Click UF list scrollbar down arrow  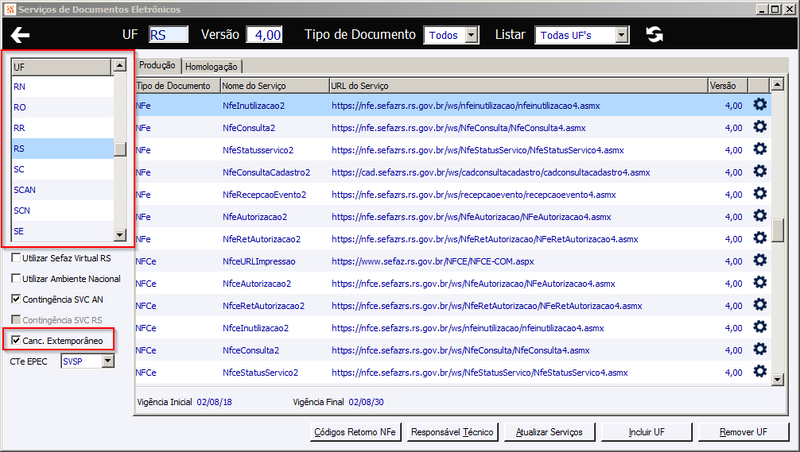click(x=119, y=235)
